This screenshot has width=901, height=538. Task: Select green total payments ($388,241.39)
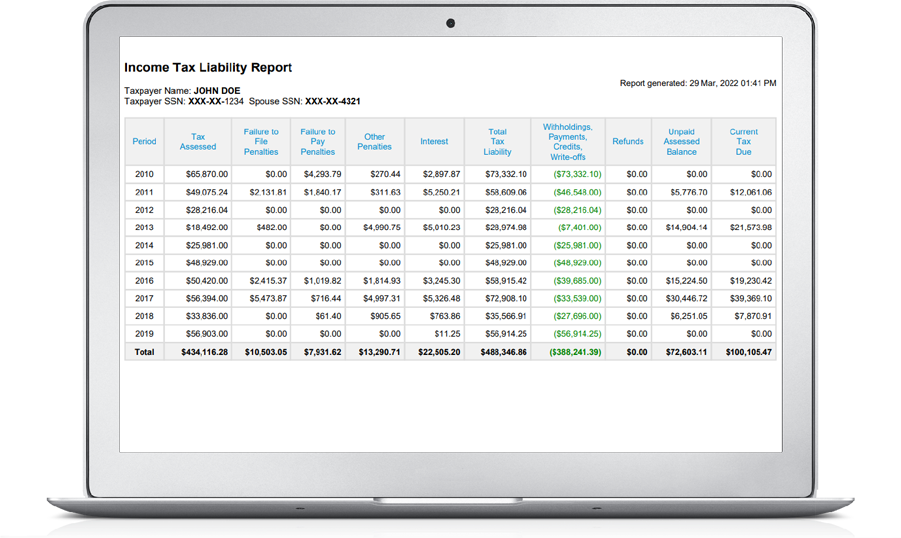[575, 352]
